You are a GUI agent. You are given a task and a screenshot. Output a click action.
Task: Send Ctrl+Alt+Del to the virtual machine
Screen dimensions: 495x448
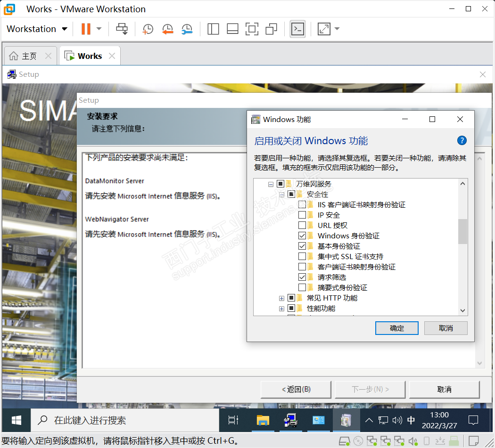(x=122, y=29)
